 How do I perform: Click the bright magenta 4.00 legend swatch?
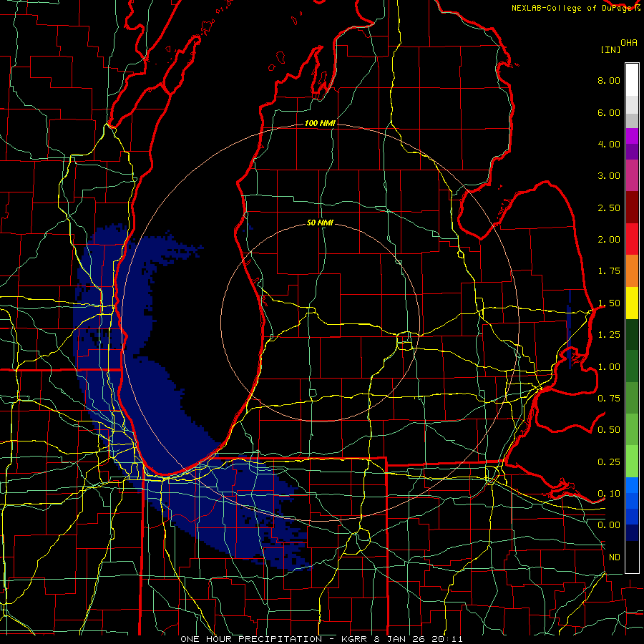coord(632,135)
